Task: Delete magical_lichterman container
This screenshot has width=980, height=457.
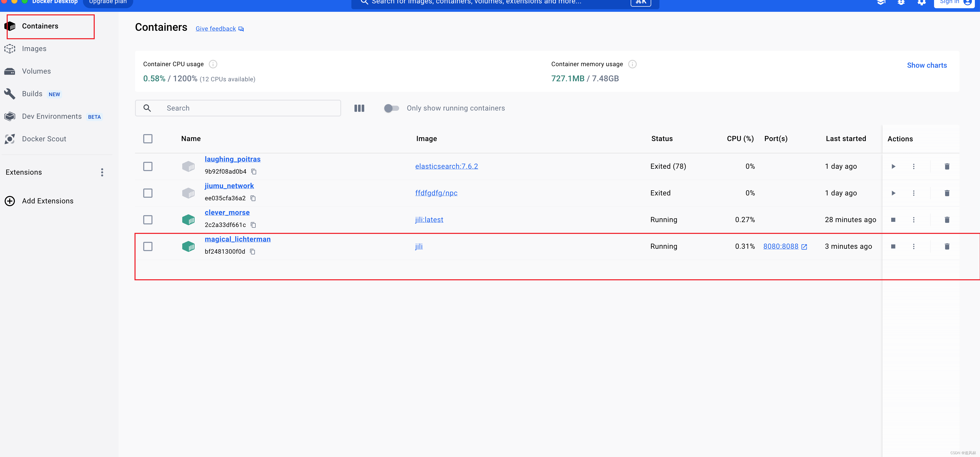Action: pyautogui.click(x=947, y=246)
